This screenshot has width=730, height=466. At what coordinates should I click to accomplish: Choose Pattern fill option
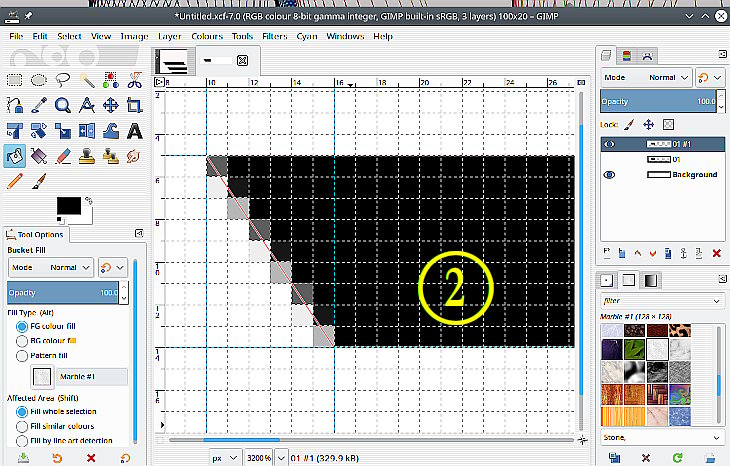[21, 356]
